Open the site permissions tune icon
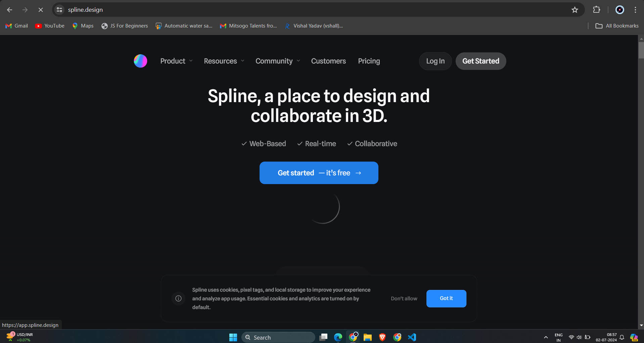Screen dimensions: 644x343 59,10
